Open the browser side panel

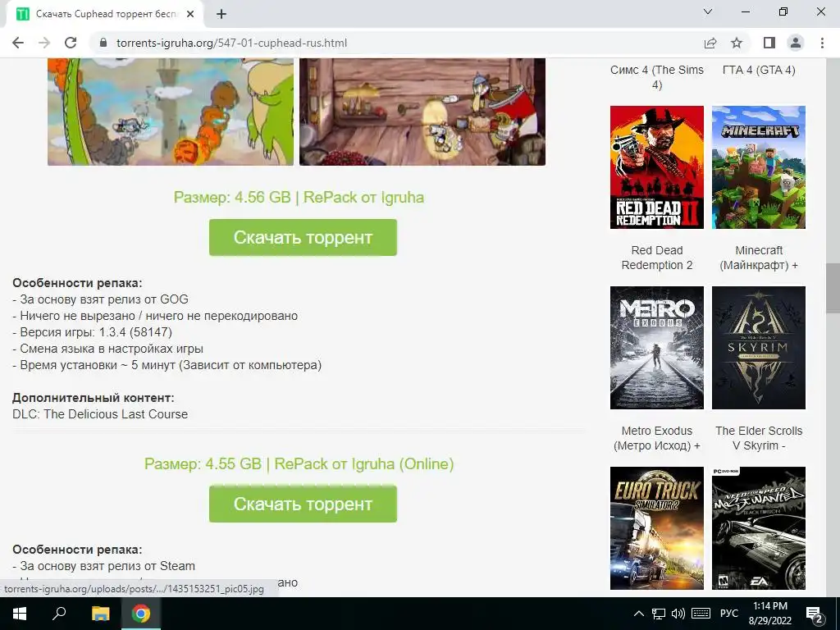pos(769,43)
